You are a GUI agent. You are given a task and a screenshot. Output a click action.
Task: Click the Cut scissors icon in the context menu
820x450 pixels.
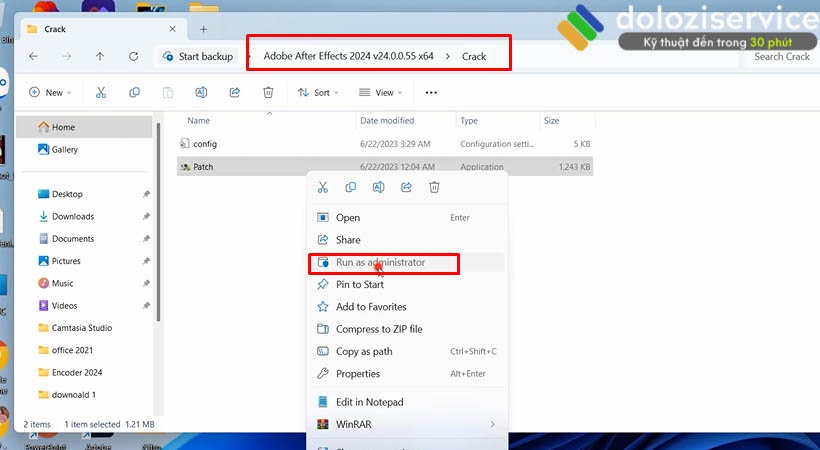(323, 187)
